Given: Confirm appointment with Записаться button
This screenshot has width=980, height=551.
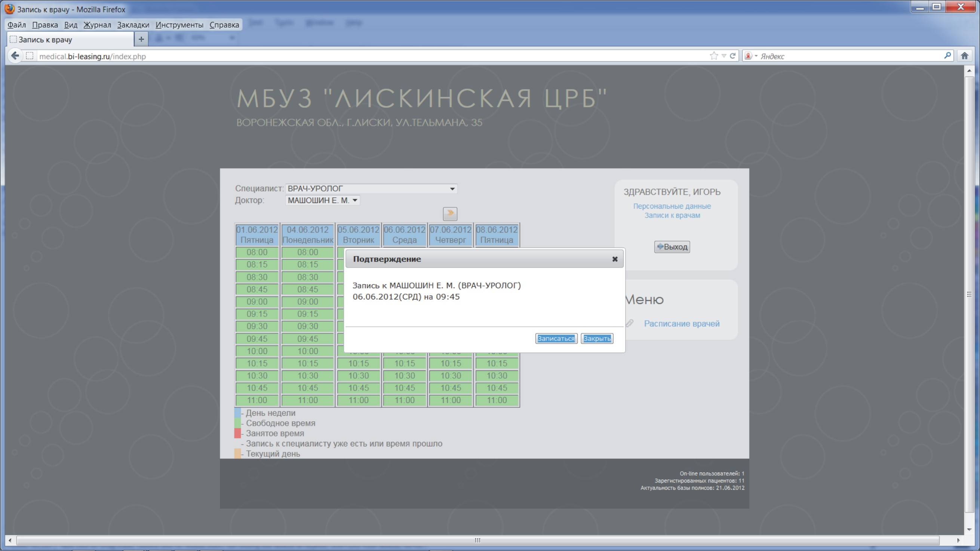Looking at the screenshot, I should (556, 338).
